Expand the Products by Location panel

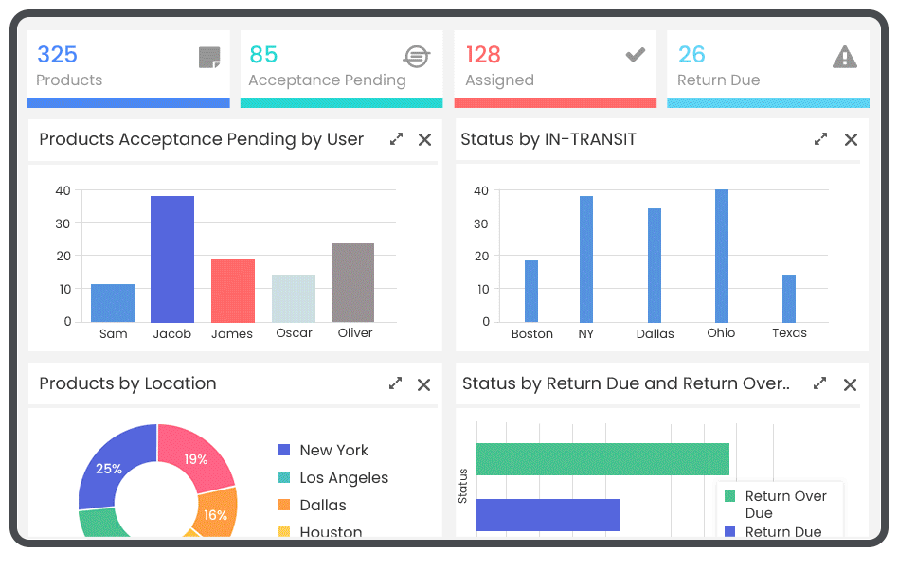[x=396, y=383]
